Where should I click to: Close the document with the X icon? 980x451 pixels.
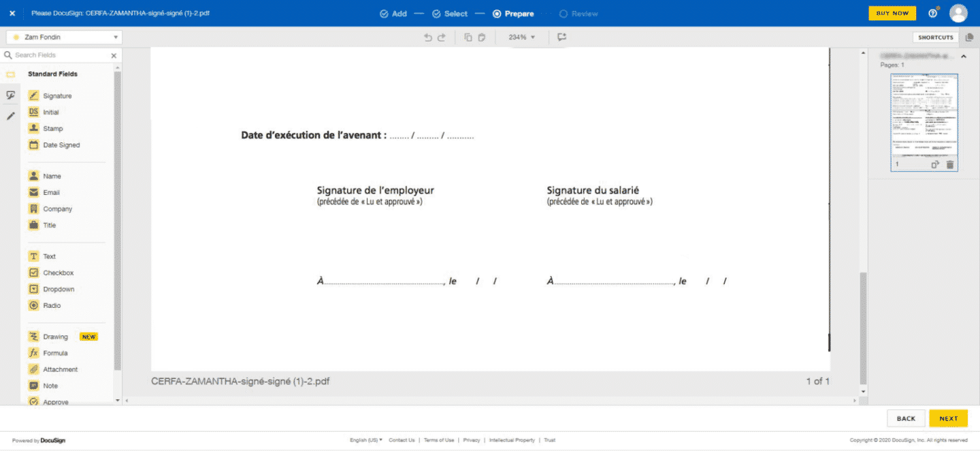pyautogui.click(x=12, y=13)
